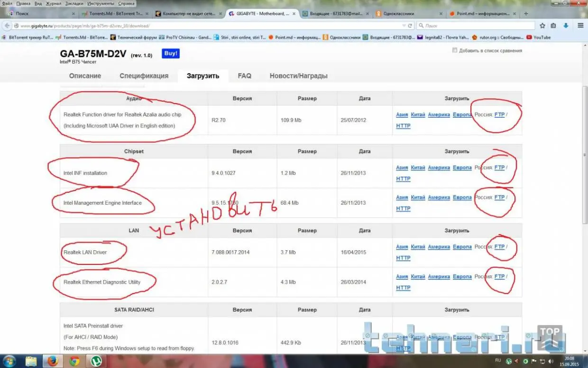Viewport: 588px width, 368px height.
Task: Click Китай link for Realtek LAN Driver
Action: (418, 246)
